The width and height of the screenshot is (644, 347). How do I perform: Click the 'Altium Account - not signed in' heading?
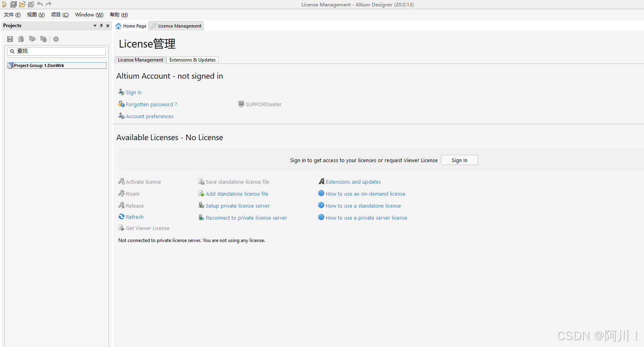(169, 76)
